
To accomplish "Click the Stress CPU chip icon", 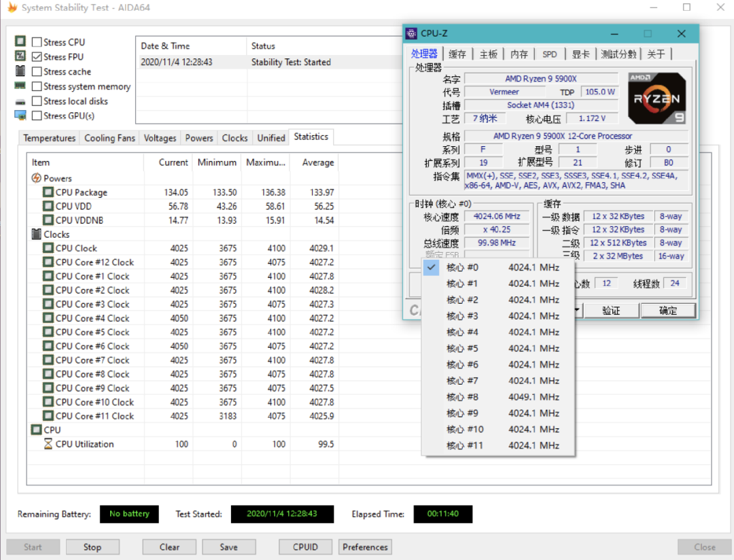I will [x=20, y=41].
